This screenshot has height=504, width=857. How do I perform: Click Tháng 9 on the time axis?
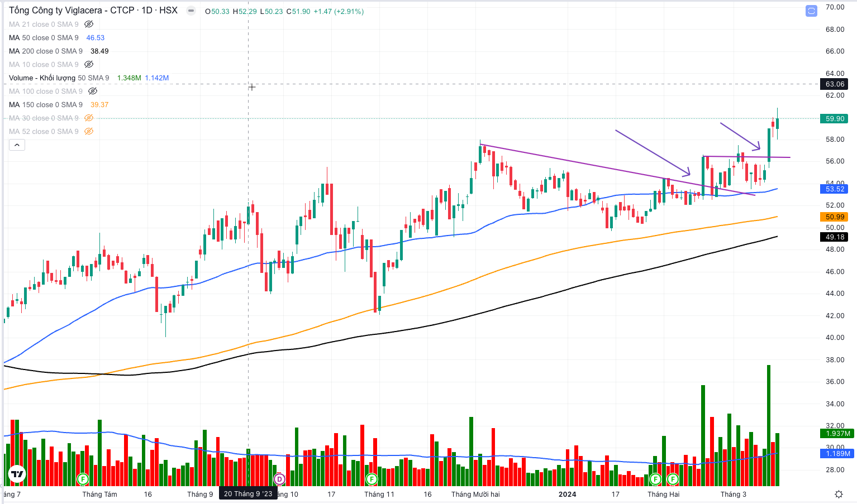coord(200,495)
